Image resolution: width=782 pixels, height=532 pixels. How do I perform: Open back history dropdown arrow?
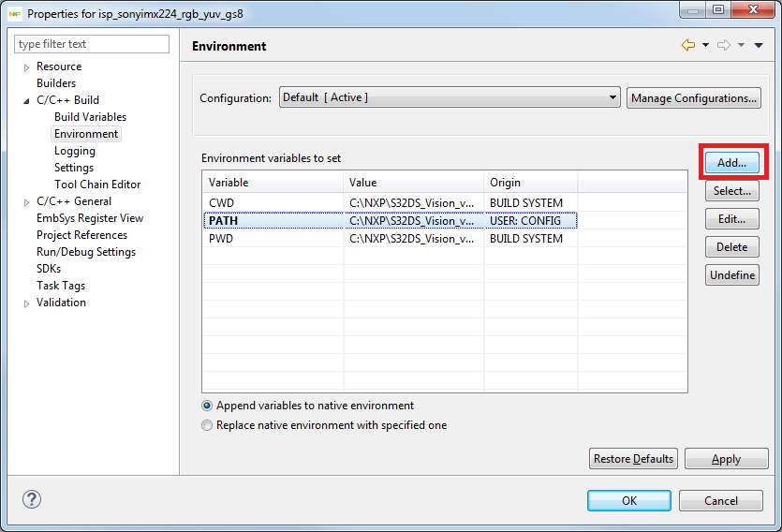point(705,45)
